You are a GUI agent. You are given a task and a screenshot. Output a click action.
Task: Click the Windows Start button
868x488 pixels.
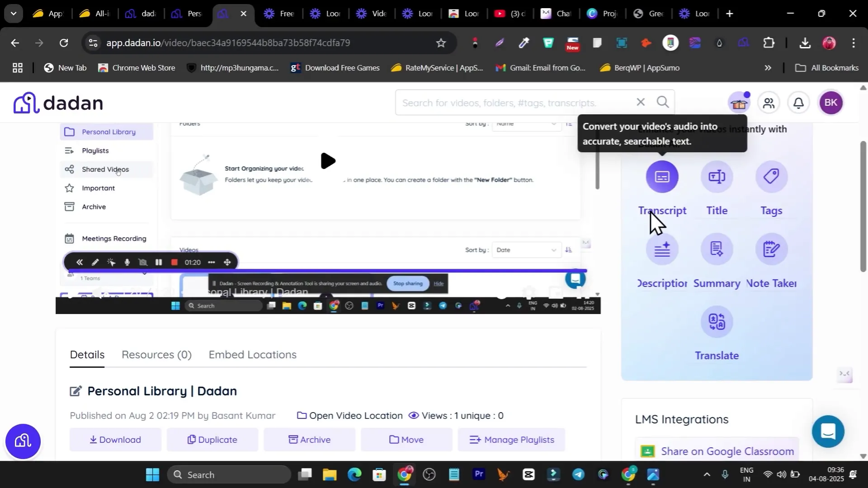[153, 475]
